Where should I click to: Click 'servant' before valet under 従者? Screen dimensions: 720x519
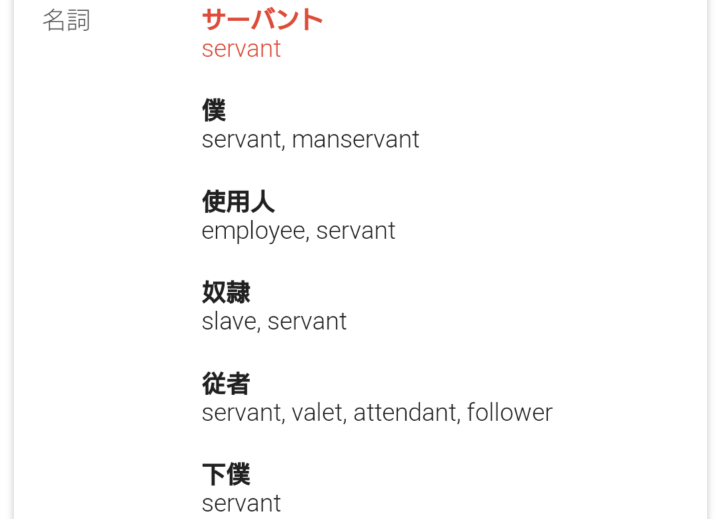coord(240,412)
